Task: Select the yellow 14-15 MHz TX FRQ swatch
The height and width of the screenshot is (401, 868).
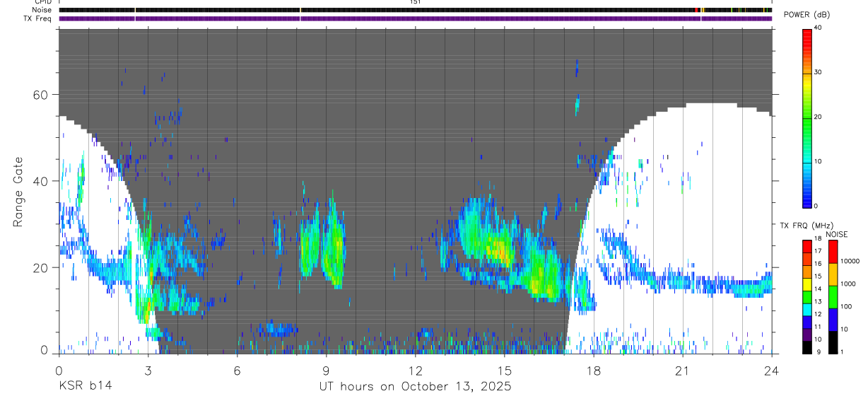Action: click(x=807, y=284)
